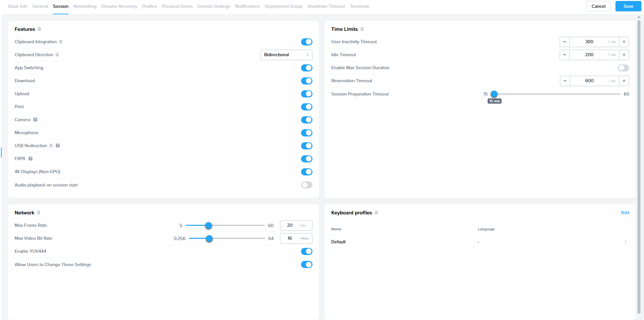Open the Time Limits documentation icon
Image resolution: width=644 pixels, height=320 pixels.
point(362,29)
